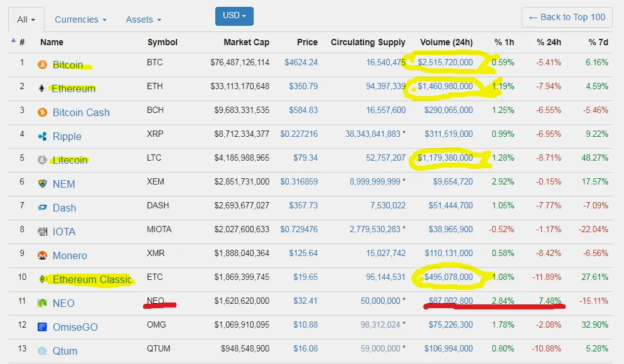This screenshot has height=364, width=624.
Task: Click the Ripple logo icon
Action: click(42, 136)
